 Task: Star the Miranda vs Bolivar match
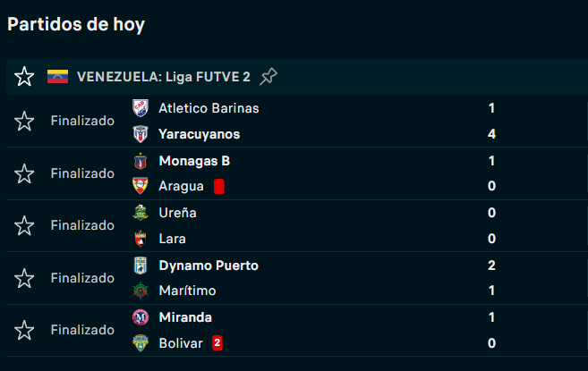coord(24,330)
